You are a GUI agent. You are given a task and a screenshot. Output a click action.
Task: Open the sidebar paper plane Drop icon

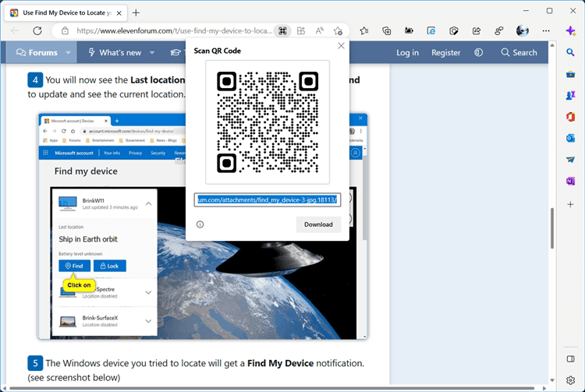click(570, 160)
